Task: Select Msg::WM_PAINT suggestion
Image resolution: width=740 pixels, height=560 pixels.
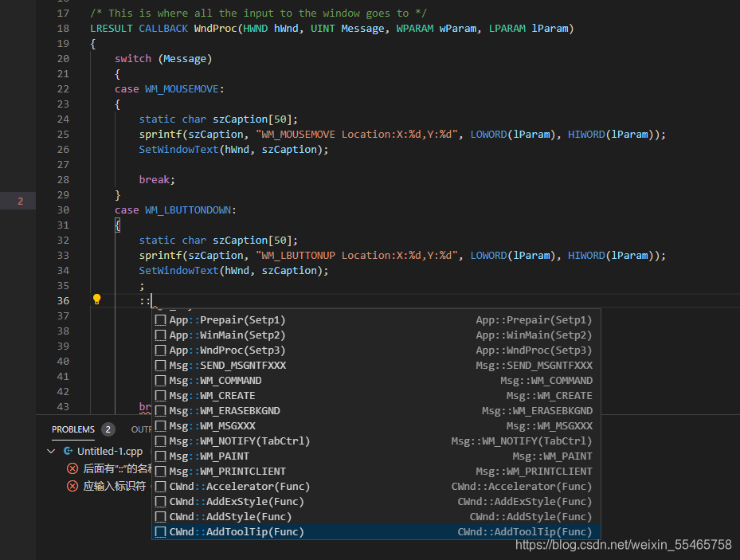Action: point(376,456)
